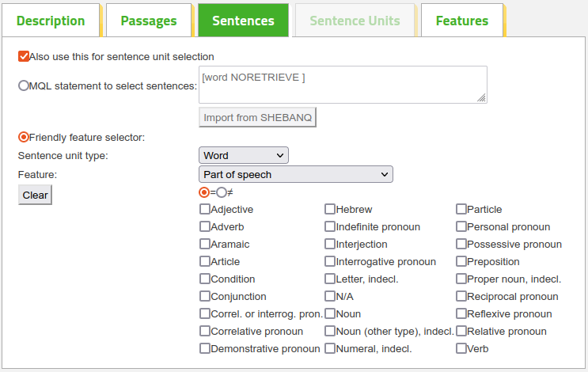Viewport: 588px width, 372px height.
Task: Uncheck Also use this for sentence unit selection
Action: tap(24, 57)
